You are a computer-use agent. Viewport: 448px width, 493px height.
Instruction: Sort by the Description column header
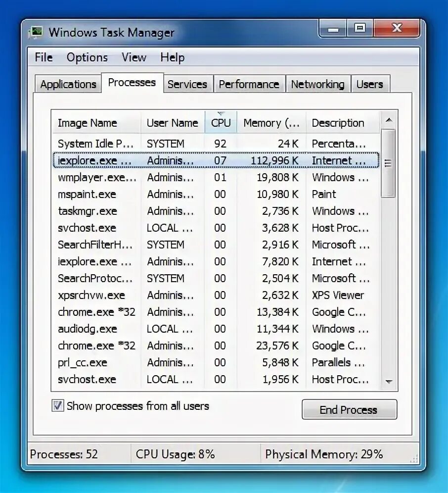tap(343, 123)
